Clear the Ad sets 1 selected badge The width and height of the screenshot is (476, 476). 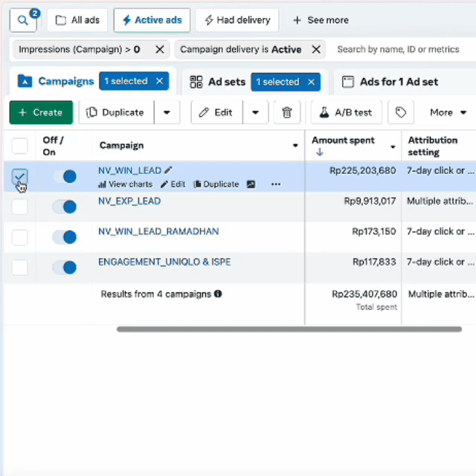(x=312, y=82)
